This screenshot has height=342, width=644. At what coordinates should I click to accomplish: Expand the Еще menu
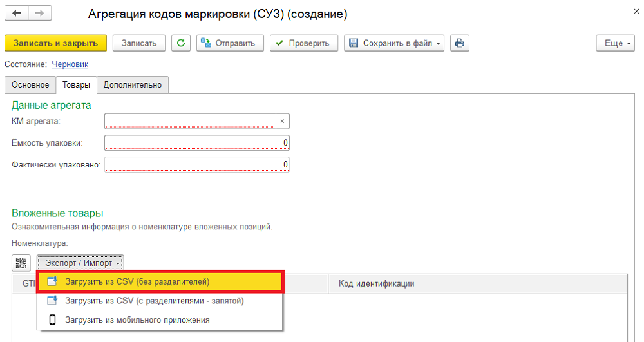tap(615, 43)
